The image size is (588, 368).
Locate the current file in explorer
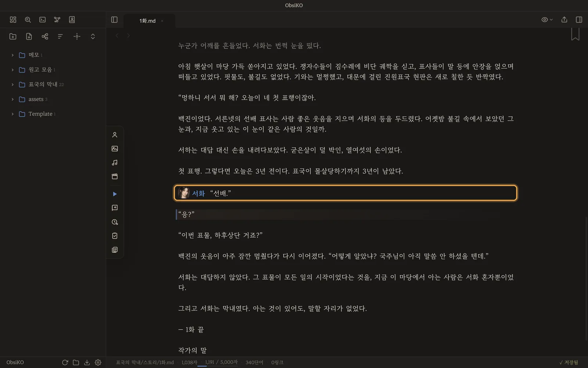click(77, 36)
